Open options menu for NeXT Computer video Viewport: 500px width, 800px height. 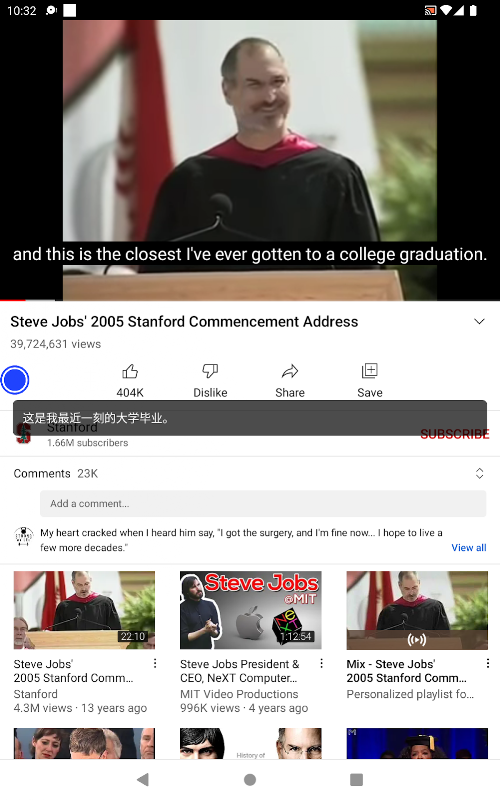(x=321, y=663)
